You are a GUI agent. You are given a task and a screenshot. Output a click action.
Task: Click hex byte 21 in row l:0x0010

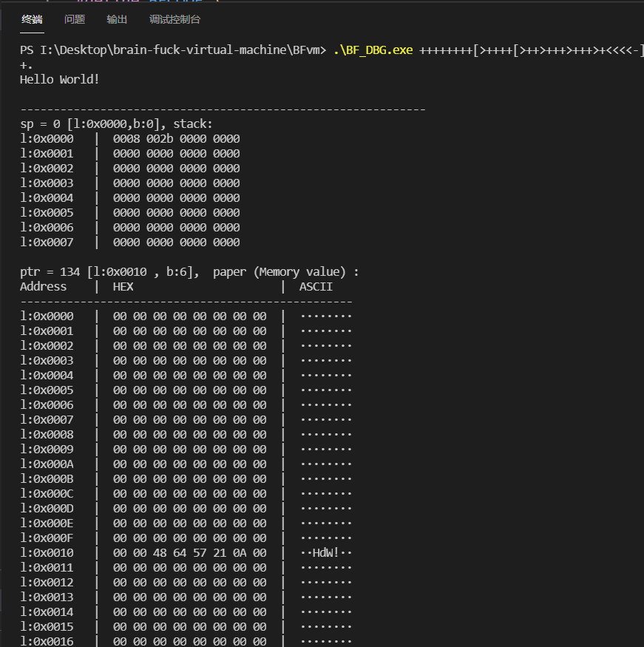(220, 553)
